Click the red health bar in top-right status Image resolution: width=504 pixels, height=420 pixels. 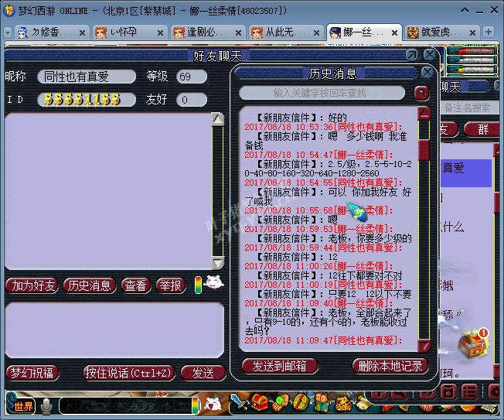pos(472,51)
